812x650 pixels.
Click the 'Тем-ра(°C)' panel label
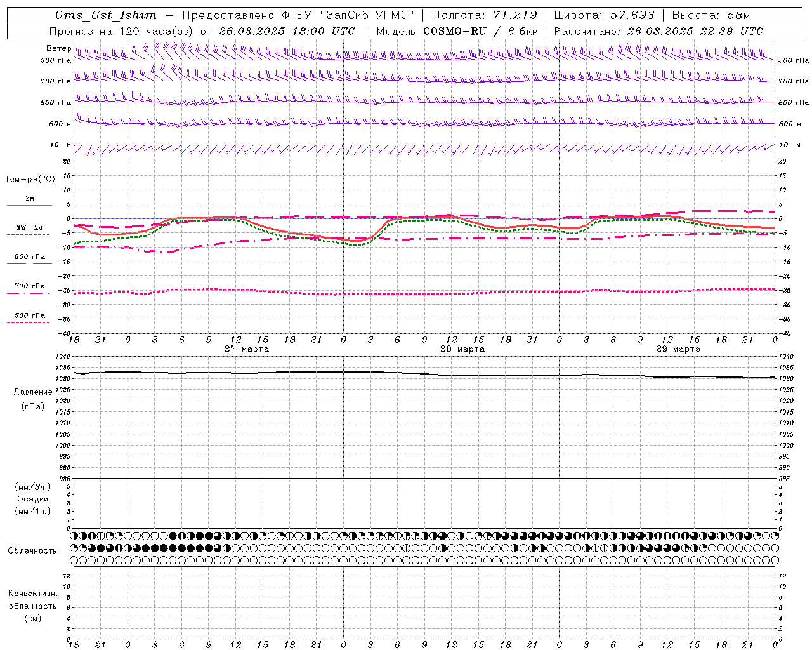pos(30,180)
